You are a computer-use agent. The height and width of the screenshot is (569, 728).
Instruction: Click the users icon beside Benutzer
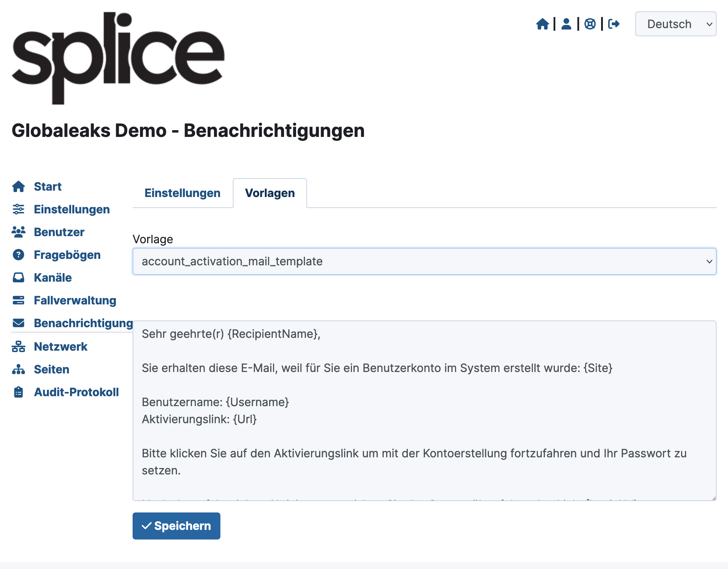18,232
